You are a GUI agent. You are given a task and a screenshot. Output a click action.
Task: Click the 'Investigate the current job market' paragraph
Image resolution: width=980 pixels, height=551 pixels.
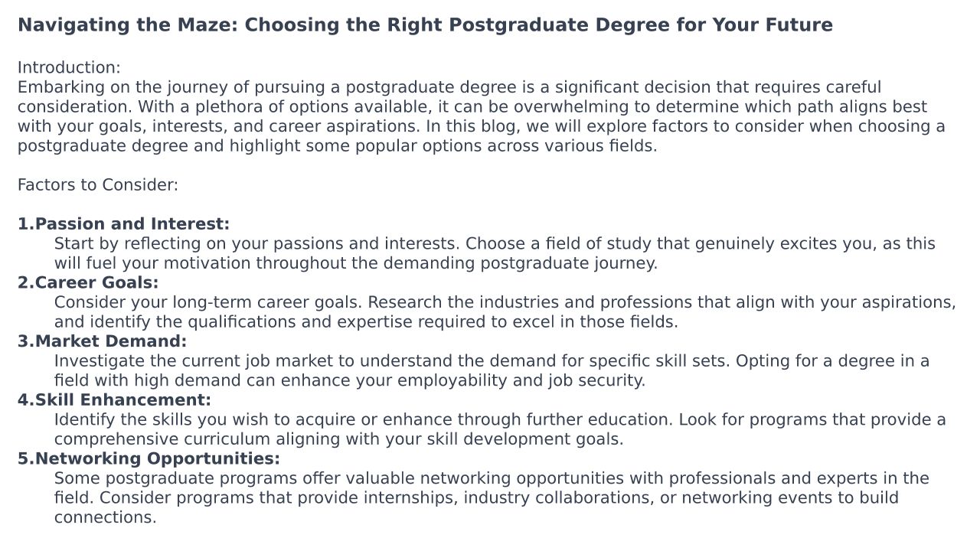coord(492,370)
